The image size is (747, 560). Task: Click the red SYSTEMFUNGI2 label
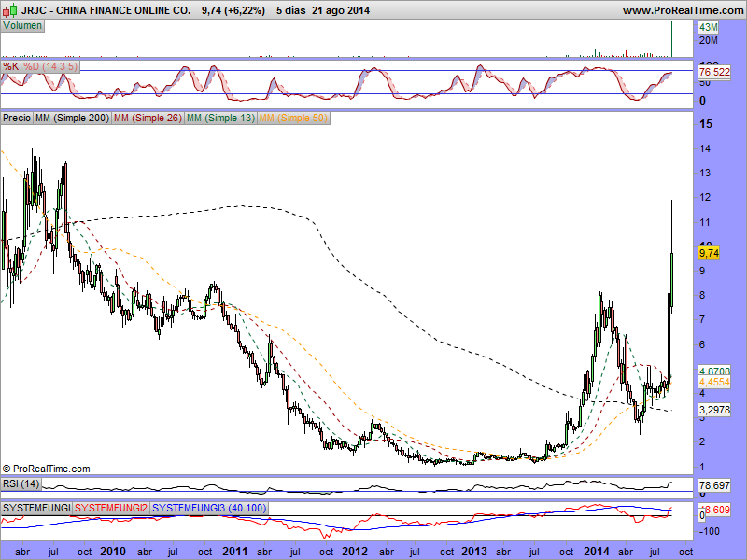(x=110, y=507)
